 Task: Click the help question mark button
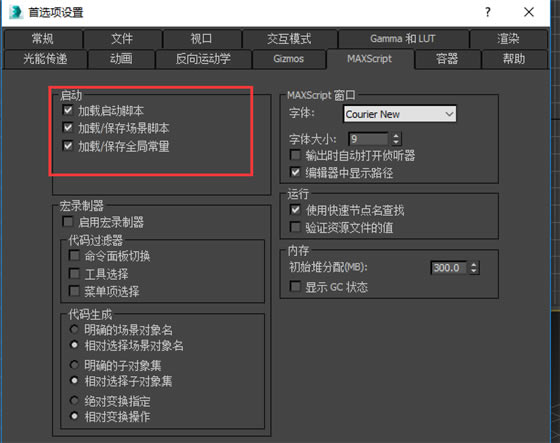(488, 13)
